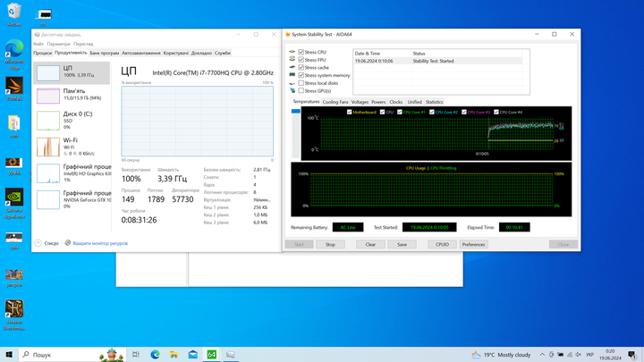Click the Save button in AIDA64
This screenshot has width=644, height=362.
coord(402,244)
